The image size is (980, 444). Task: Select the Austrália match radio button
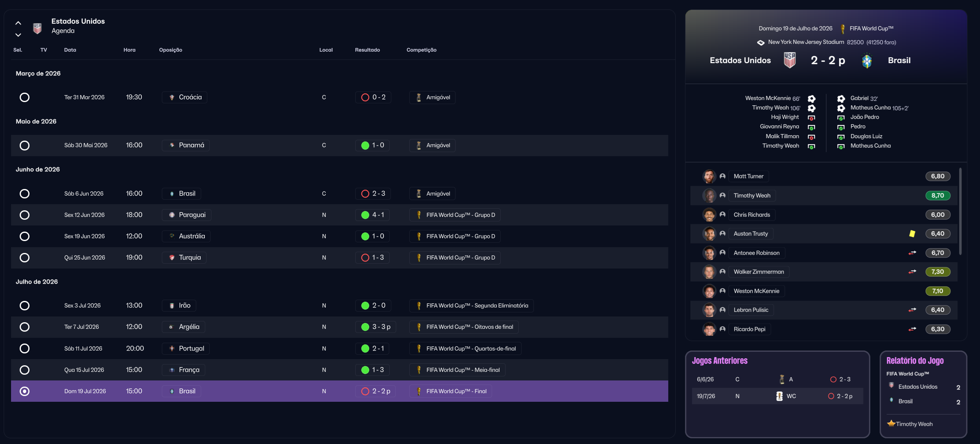click(25, 236)
